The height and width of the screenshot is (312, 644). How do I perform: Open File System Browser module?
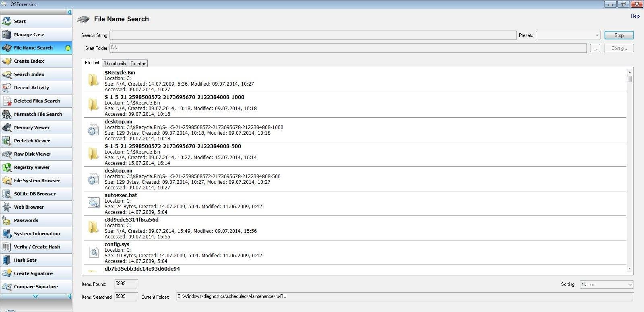coord(36,181)
